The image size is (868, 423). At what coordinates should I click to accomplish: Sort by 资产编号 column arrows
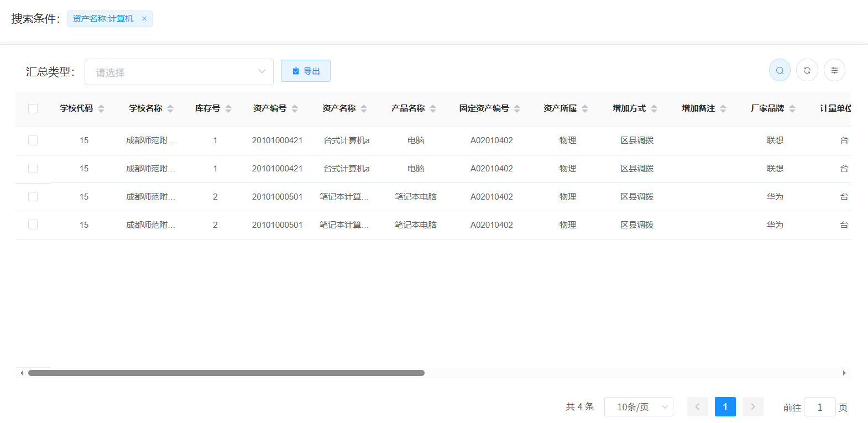[295, 108]
